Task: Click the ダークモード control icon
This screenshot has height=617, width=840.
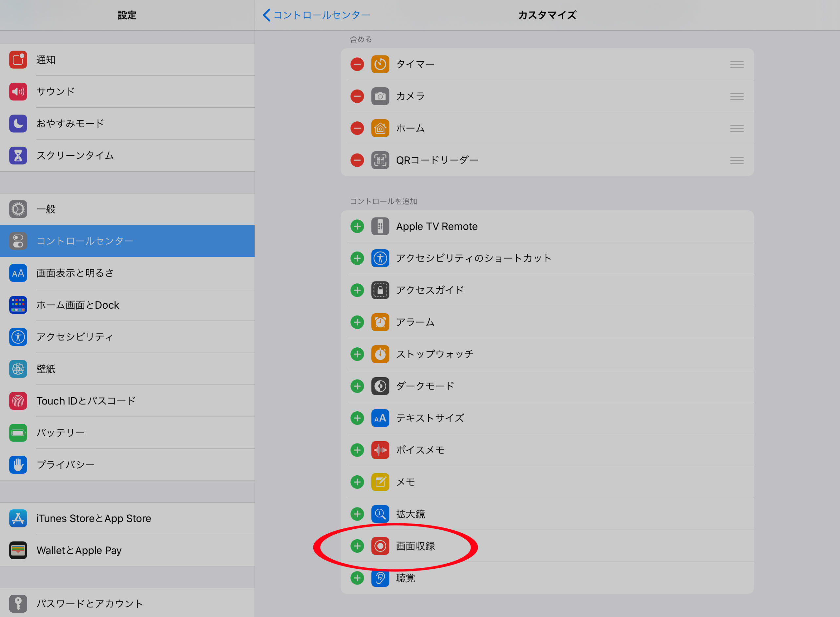Action: point(380,386)
